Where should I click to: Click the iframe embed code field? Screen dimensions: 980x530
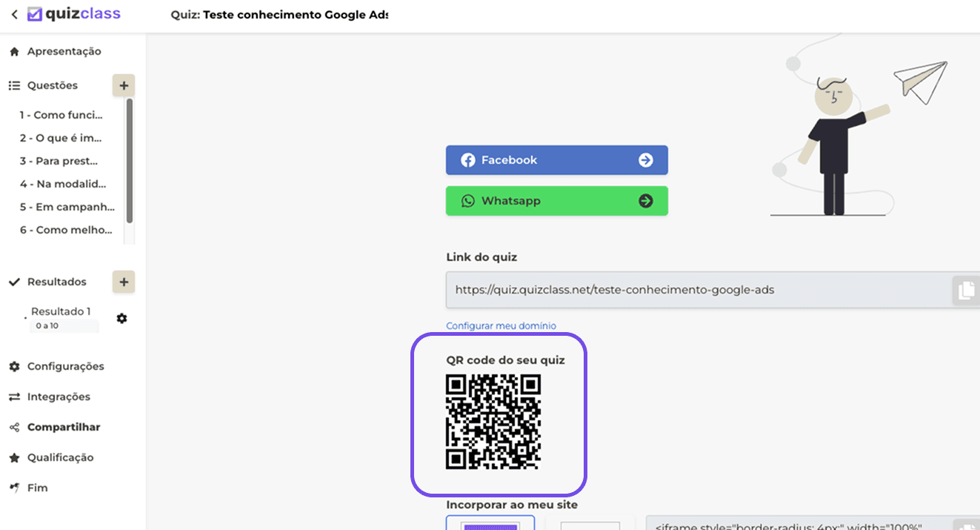(x=799, y=523)
